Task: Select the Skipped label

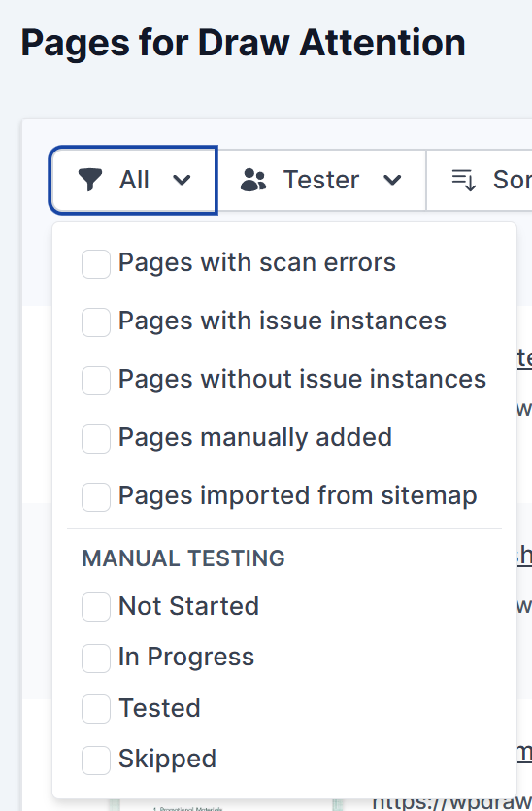Action: 167,760
